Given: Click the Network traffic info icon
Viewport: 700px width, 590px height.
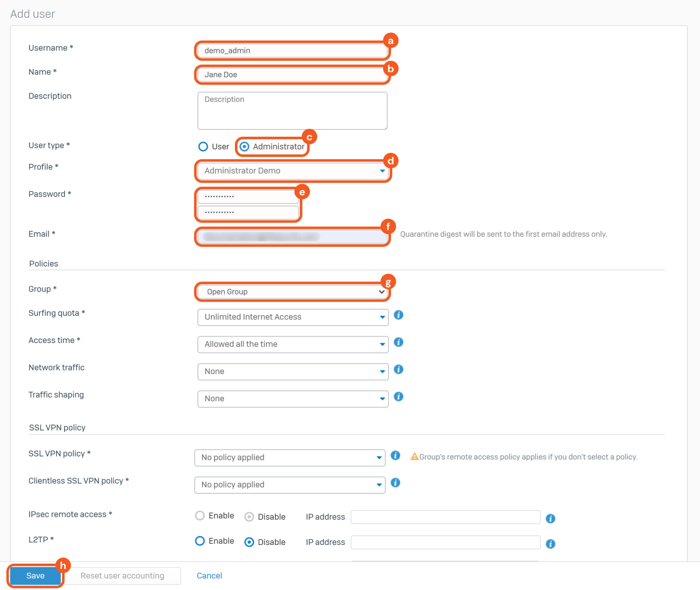Looking at the screenshot, I should pyautogui.click(x=398, y=370).
